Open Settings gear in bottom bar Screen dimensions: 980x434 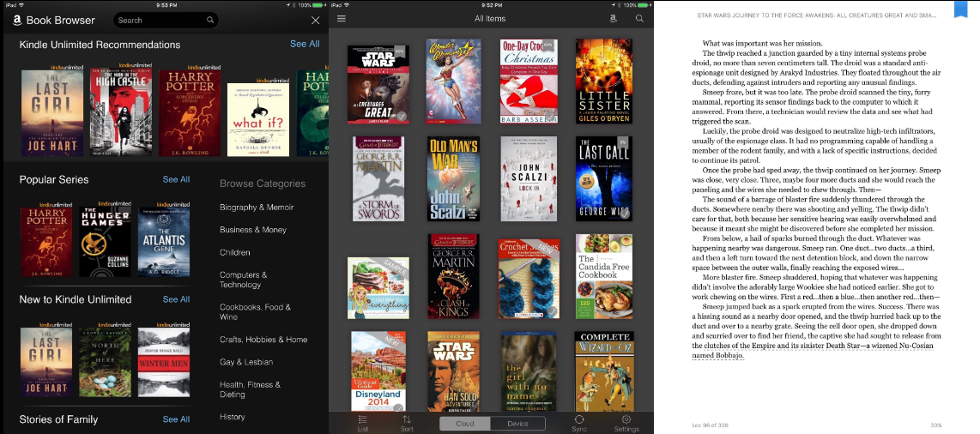(x=626, y=423)
